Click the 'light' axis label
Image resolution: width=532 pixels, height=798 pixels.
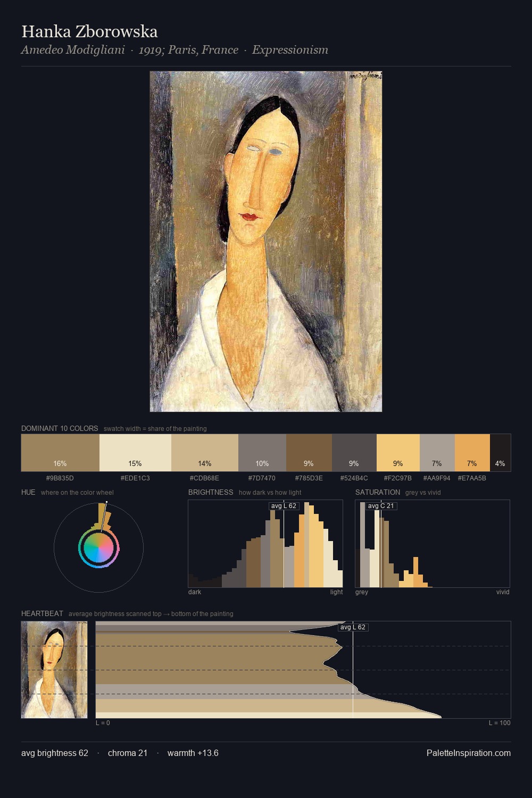337,592
